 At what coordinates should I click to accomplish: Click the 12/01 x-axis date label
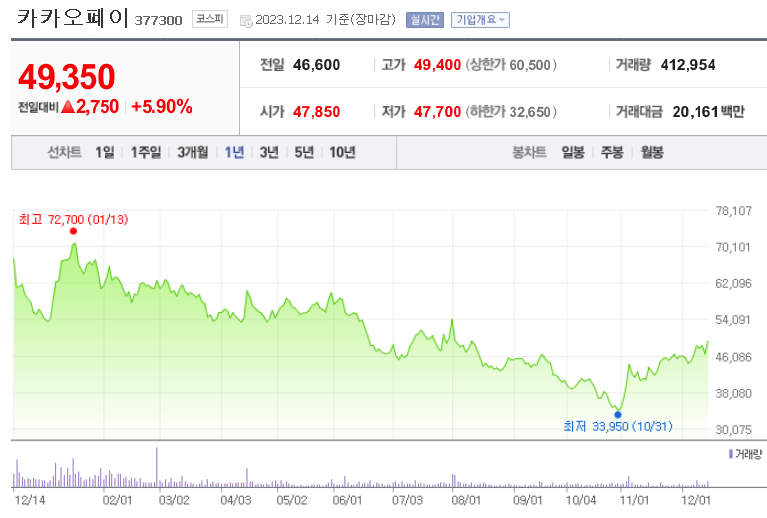696,500
